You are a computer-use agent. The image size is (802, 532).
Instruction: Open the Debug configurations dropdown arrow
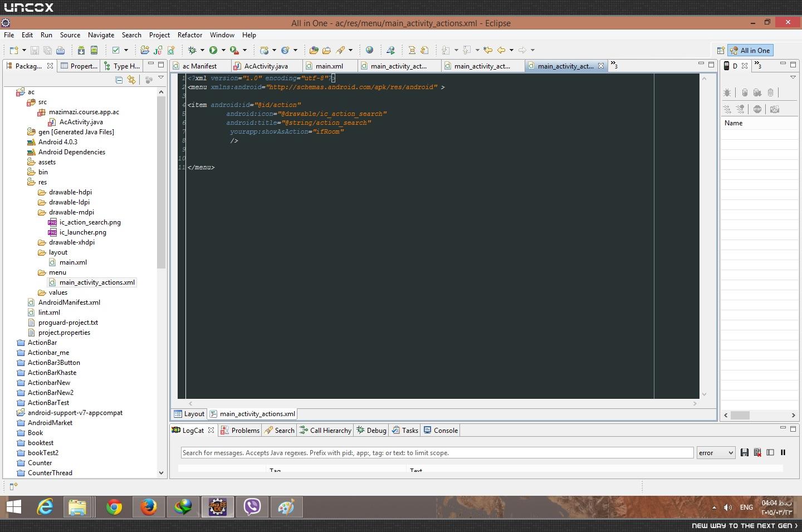202,50
